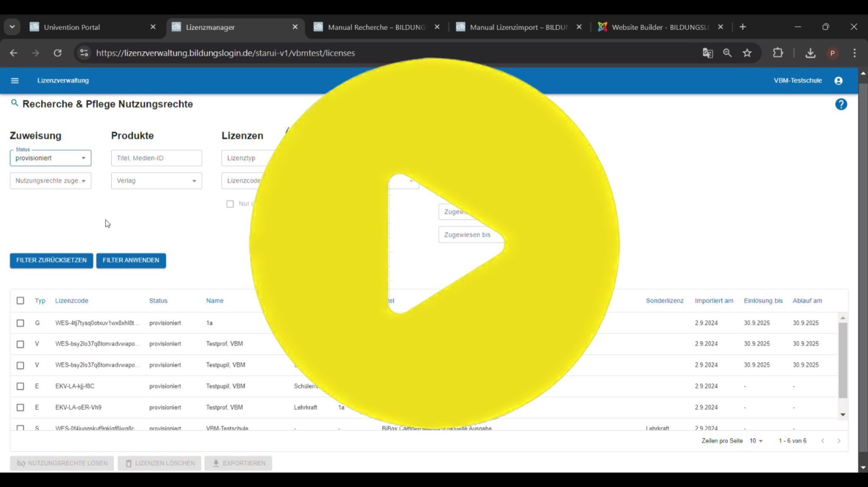Open the rows-per-page dropdown
Screen dimensions: 868x487
(756, 441)
